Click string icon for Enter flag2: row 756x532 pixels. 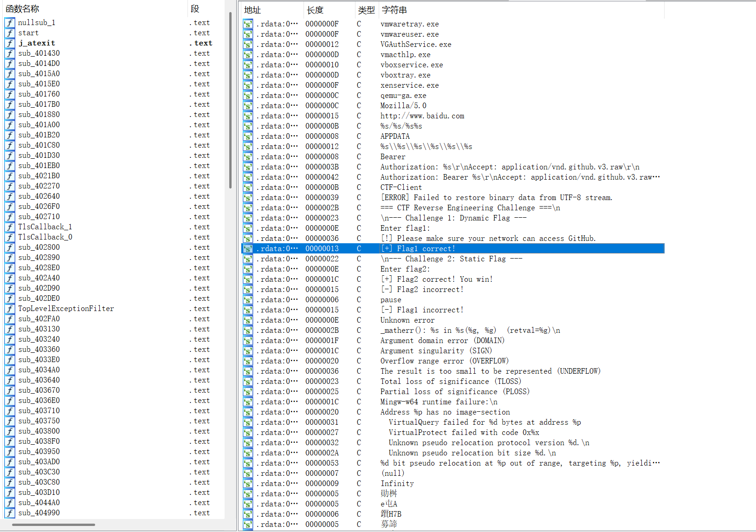pyautogui.click(x=248, y=269)
